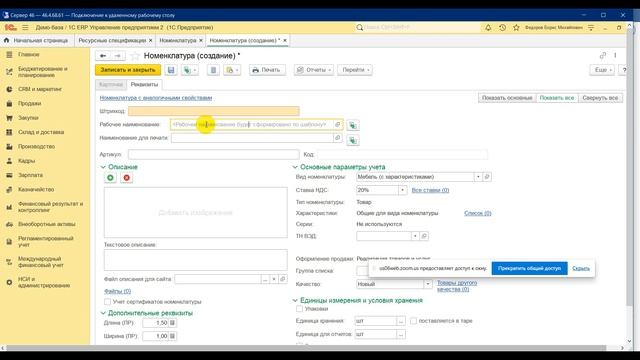Screen dimensions: 640x360
Task: Click Записать и закрыть button
Action: tap(128, 70)
